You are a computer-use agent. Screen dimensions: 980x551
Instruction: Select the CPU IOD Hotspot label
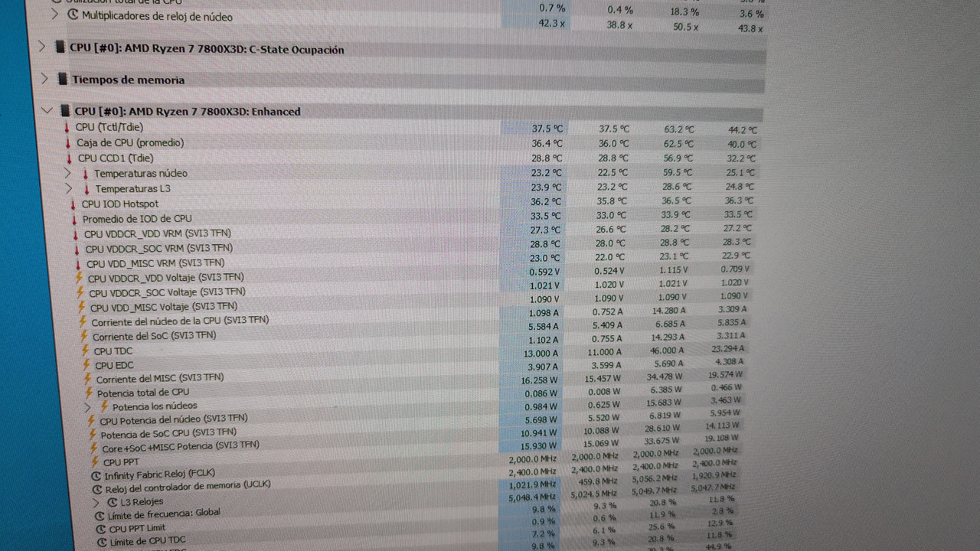(x=120, y=204)
